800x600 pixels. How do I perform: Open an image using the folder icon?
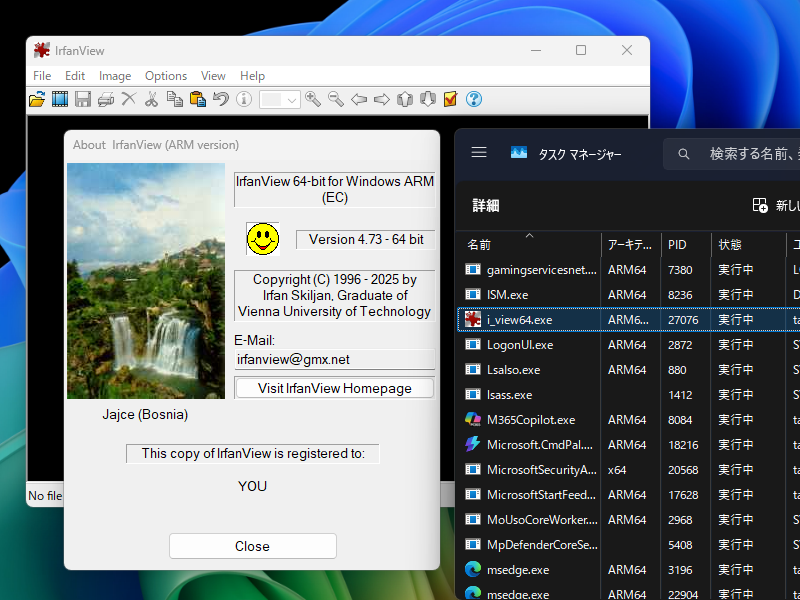click(39, 99)
